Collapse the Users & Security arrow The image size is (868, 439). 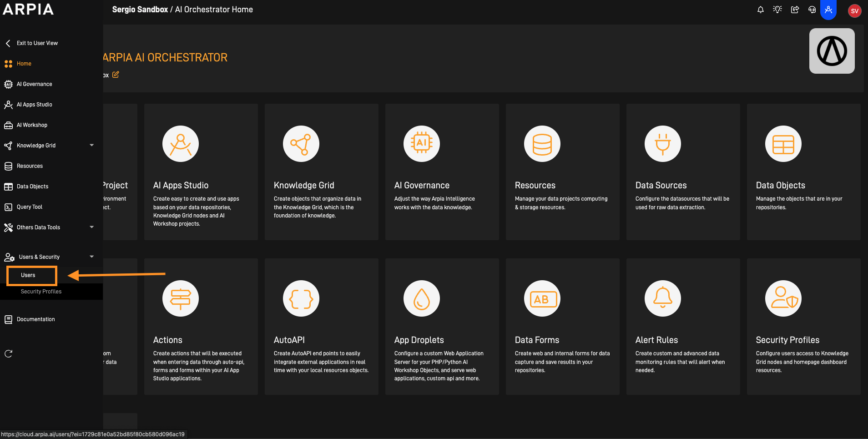92,257
